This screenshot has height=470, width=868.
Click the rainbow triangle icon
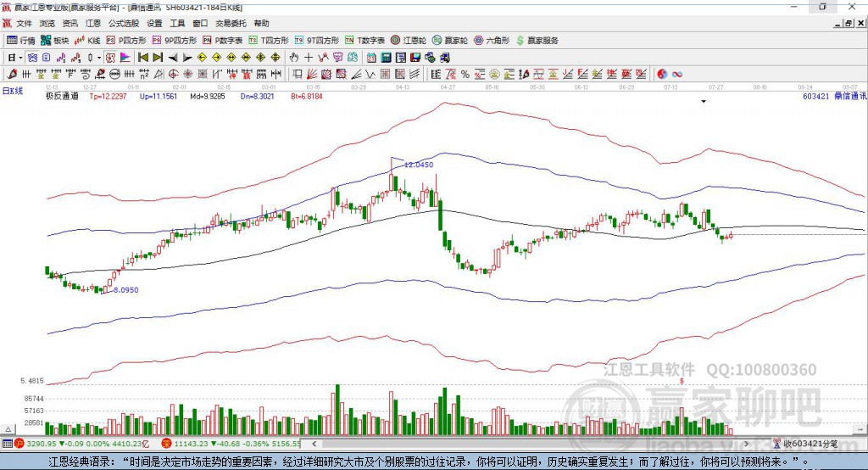(125, 58)
